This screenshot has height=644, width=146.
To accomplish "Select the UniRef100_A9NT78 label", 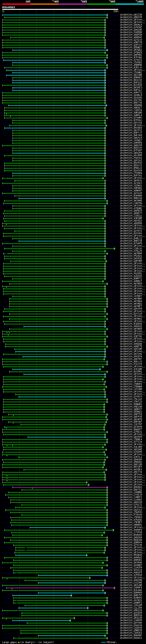I will point(131,42).
